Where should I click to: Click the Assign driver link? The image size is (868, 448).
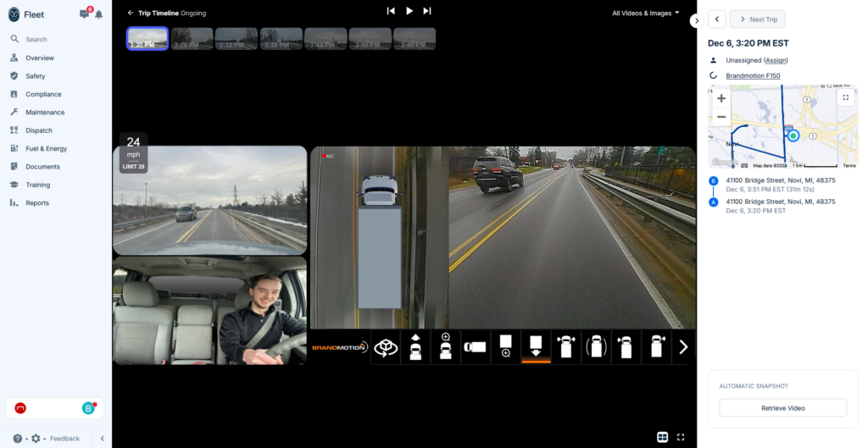[x=776, y=60]
